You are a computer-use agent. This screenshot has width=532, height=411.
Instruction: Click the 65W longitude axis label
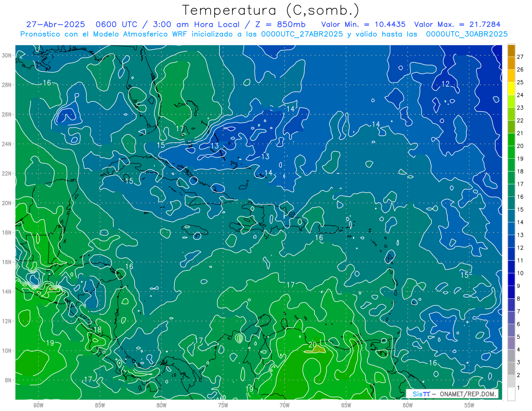pos(346,405)
